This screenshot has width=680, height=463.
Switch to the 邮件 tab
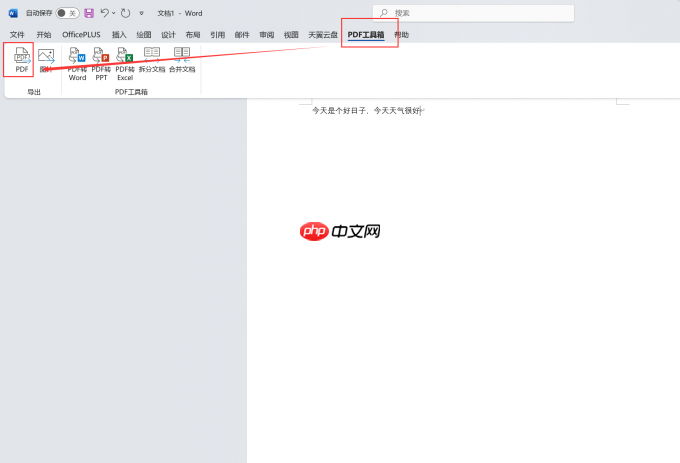click(x=242, y=35)
